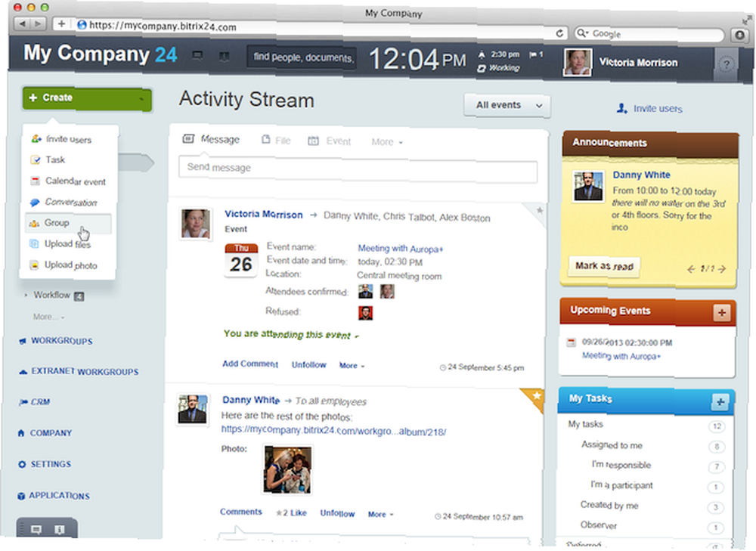Open the chat messages icon in header
This screenshot has width=756, height=551.
(x=197, y=56)
